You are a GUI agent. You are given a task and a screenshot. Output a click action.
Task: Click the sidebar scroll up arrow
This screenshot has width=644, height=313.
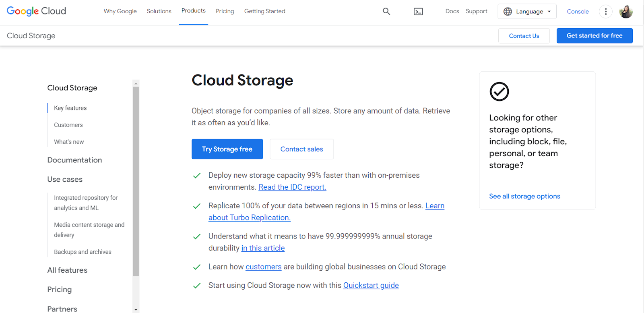136,83
